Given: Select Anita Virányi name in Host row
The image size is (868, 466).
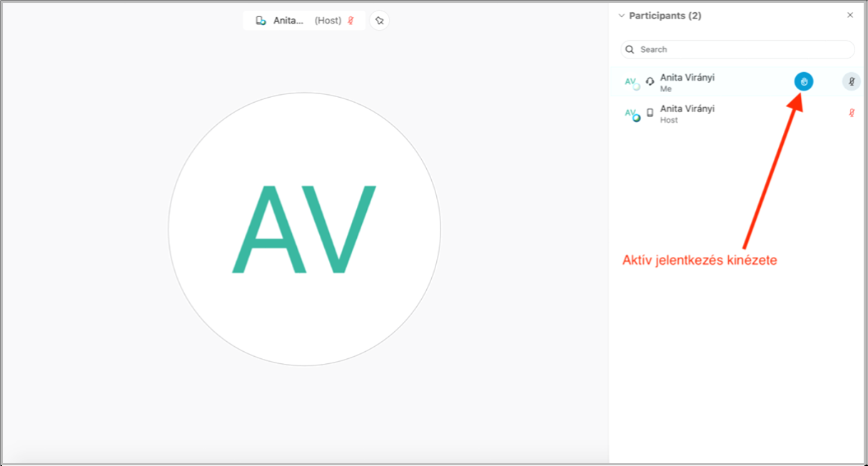Looking at the screenshot, I should click(x=687, y=108).
